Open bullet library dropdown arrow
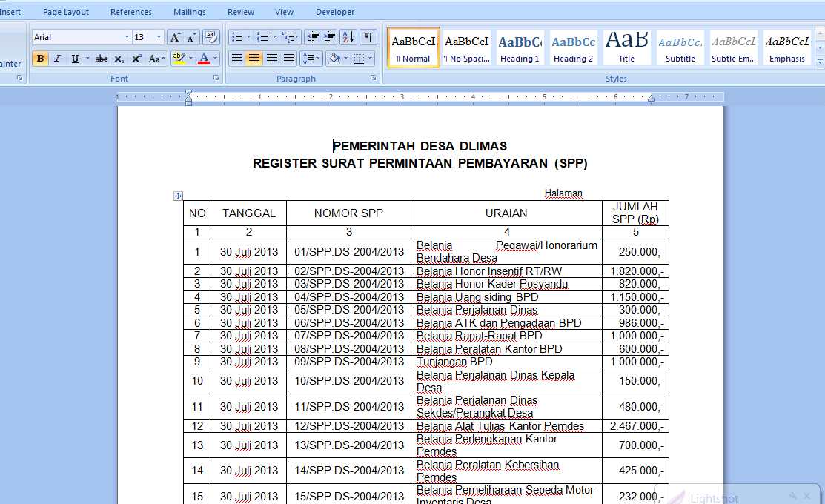 tap(249, 37)
